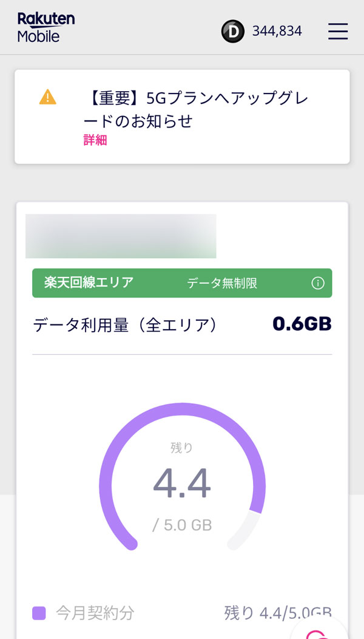Tap the info icon in the green banner

317,283
